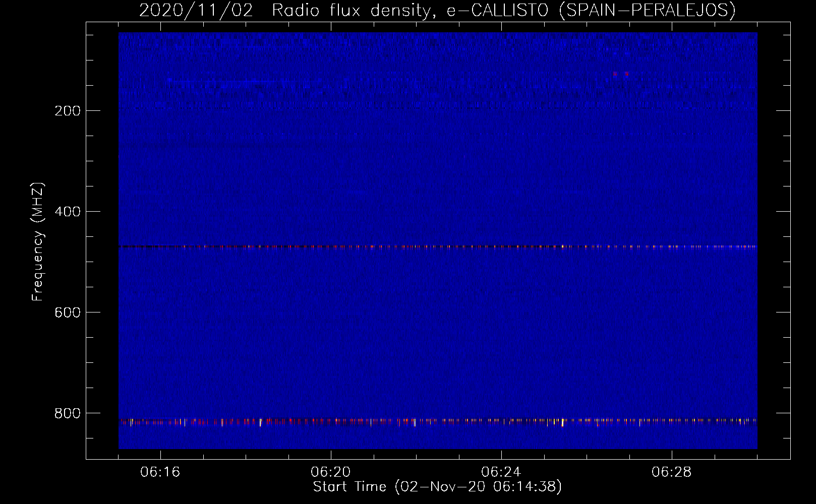The image size is (816, 504).
Task: Click the '06:16' time tick label
Action: 160,472
